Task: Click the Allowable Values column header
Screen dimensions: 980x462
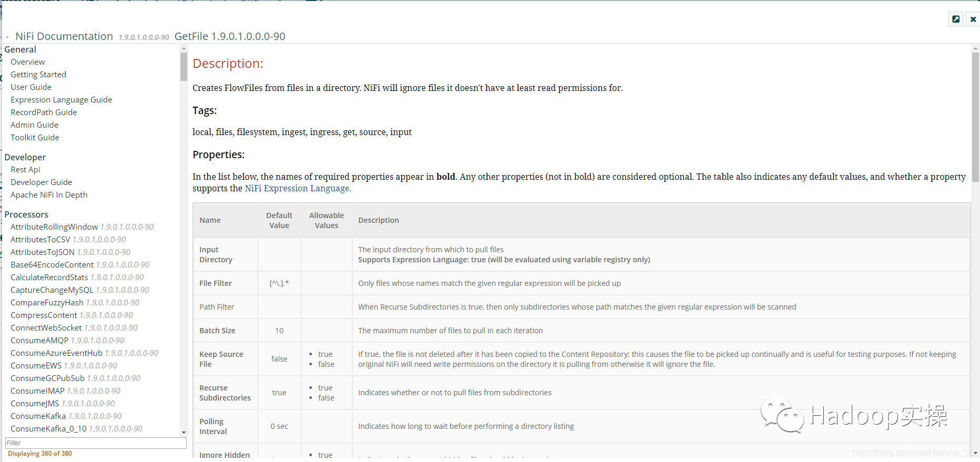Action: coord(327,220)
